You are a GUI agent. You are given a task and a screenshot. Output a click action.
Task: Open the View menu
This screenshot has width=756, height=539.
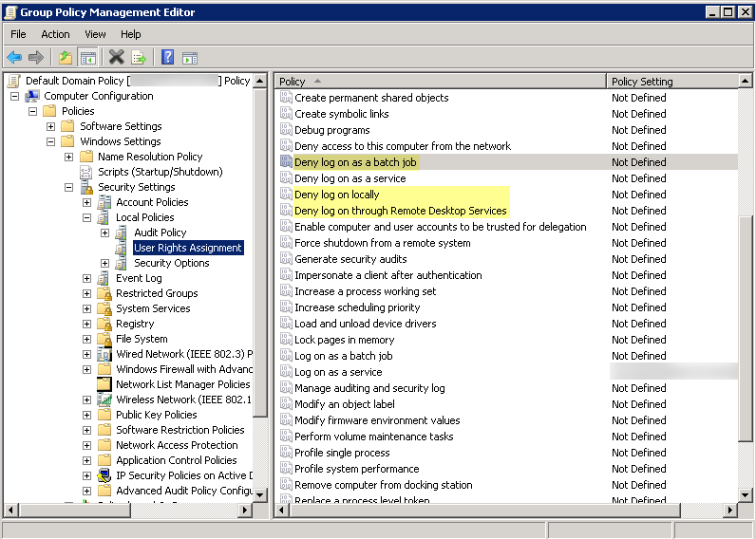95,34
